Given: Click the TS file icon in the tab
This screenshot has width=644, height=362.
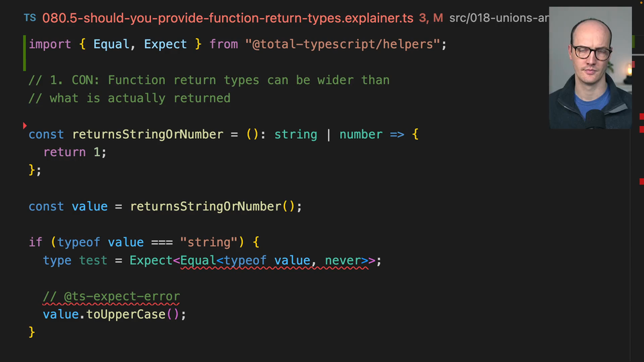Looking at the screenshot, I should [x=30, y=17].
